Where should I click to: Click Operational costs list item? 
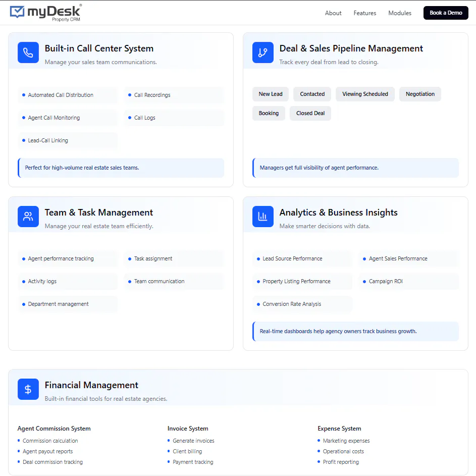point(343,451)
